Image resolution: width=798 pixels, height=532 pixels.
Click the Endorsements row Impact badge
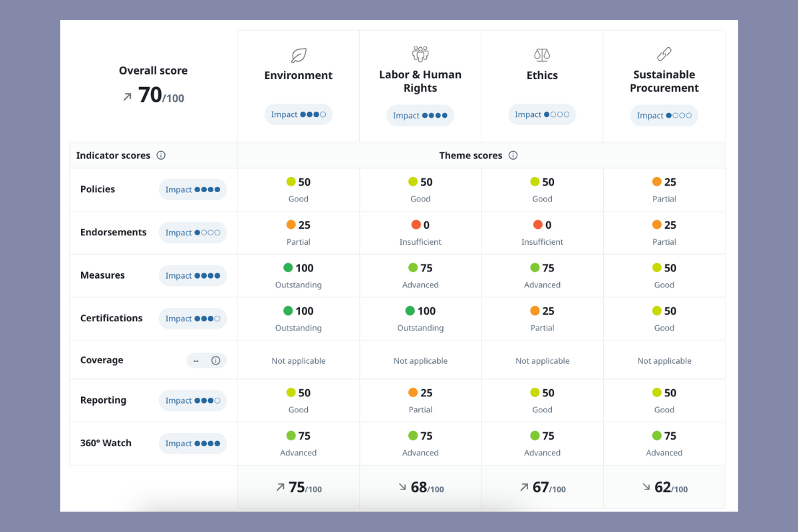click(193, 233)
